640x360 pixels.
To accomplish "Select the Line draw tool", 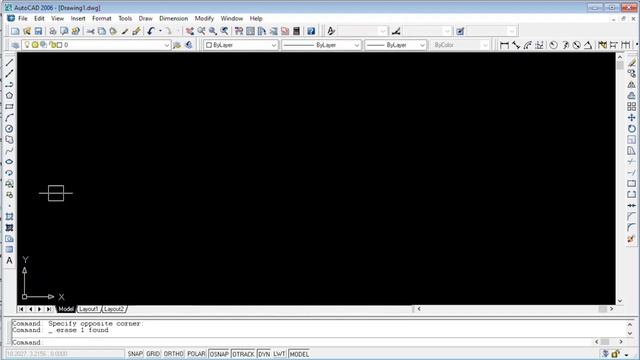I will pos(9,62).
